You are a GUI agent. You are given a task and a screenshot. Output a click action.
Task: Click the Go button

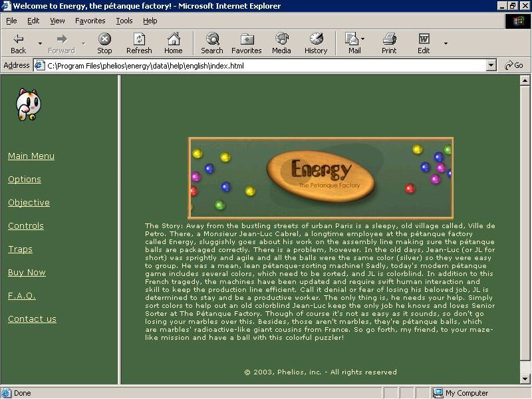pos(513,65)
